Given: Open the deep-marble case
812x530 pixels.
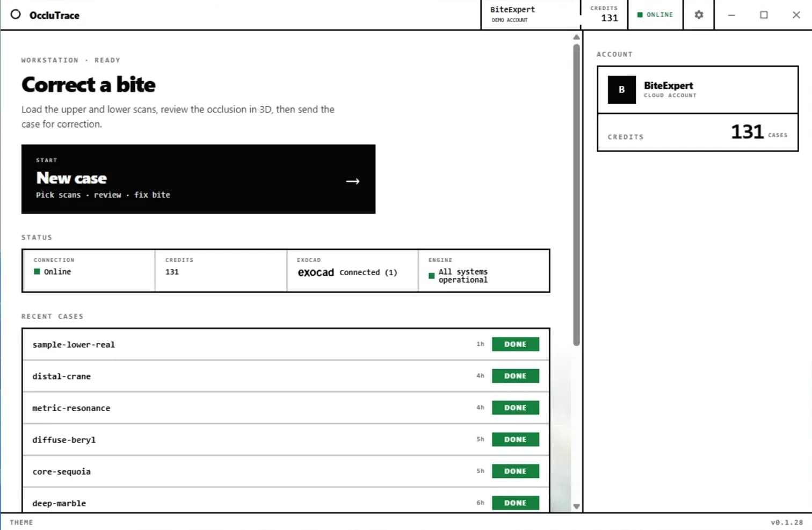Looking at the screenshot, I should (286, 500).
